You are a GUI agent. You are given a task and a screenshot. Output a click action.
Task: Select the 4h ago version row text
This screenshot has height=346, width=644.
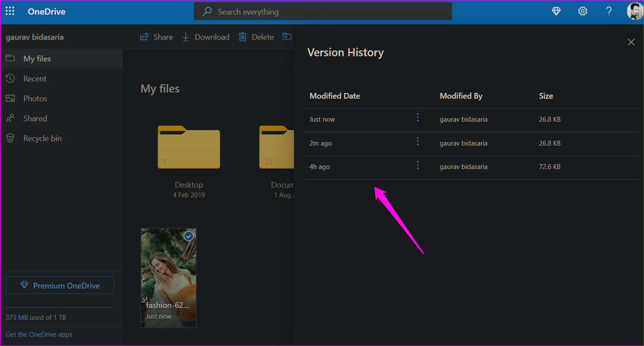click(x=320, y=167)
